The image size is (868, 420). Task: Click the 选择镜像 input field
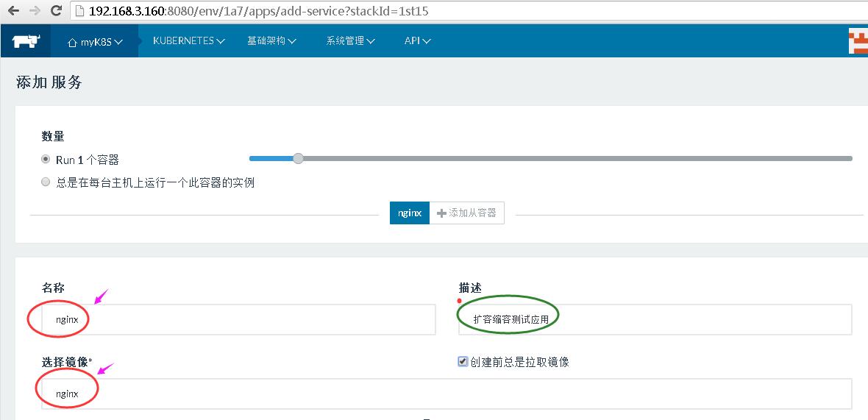pos(447,394)
